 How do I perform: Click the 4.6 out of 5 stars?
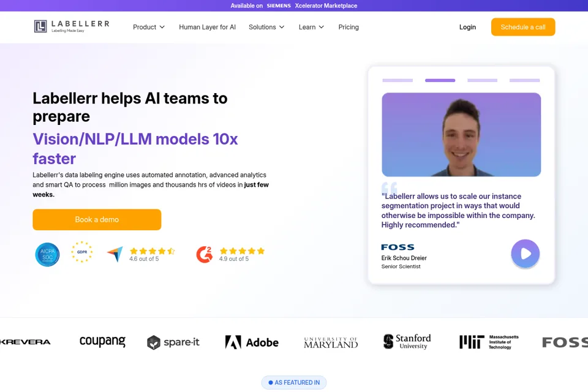(153, 251)
